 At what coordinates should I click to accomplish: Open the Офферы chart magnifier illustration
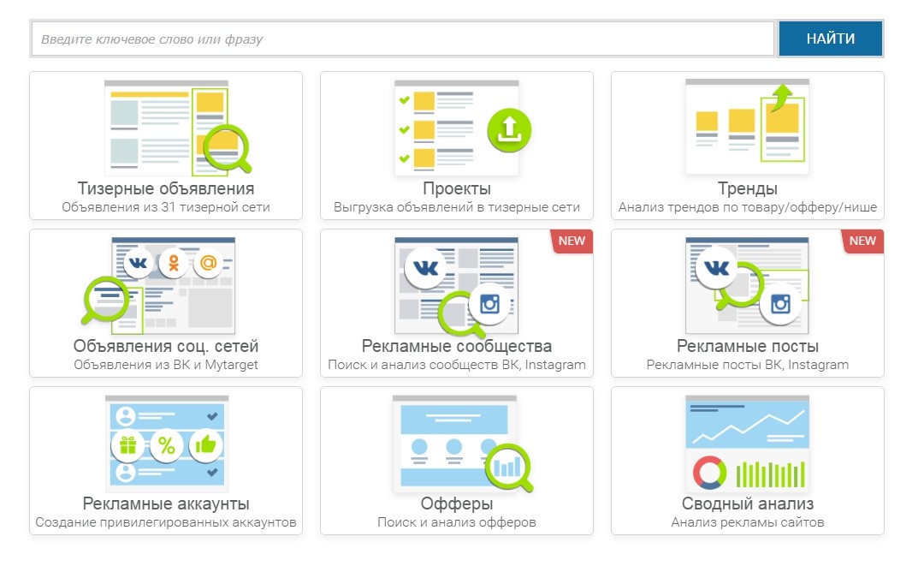pos(463,444)
